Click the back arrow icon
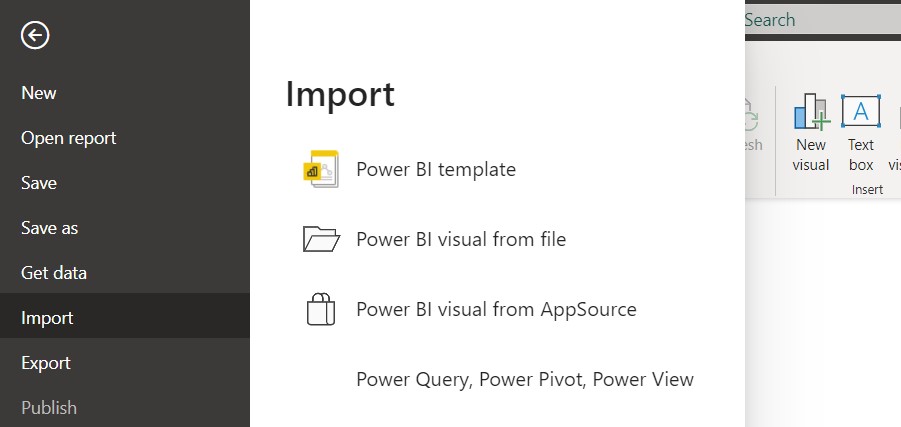The height and width of the screenshot is (427, 901). point(35,36)
